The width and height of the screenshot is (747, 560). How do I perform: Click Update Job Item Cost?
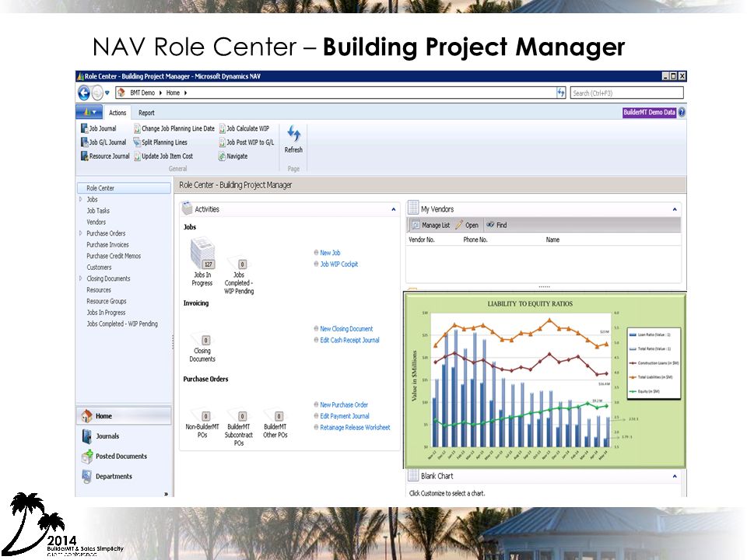click(163, 156)
